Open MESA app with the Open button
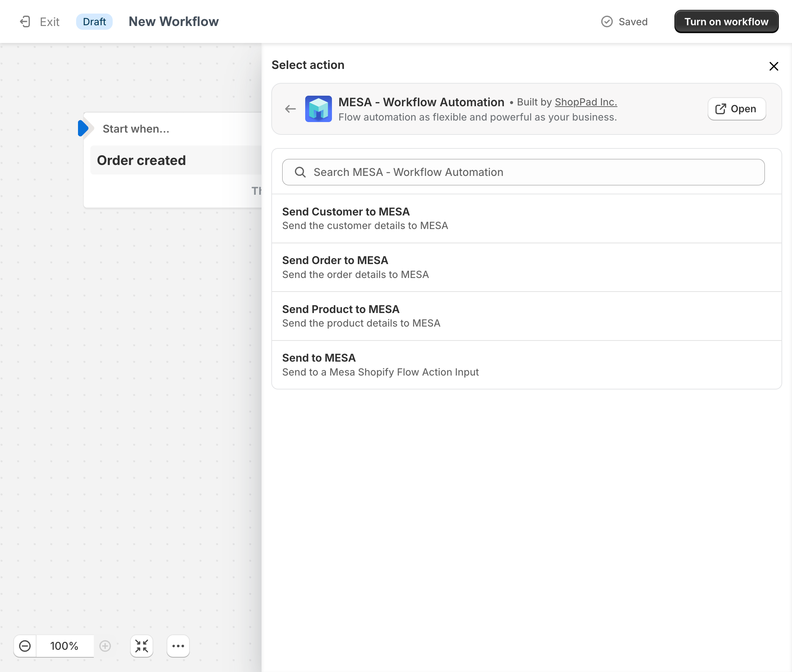The width and height of the screenshot is (792, 672). pyautogui.click(x=737, y=109)
